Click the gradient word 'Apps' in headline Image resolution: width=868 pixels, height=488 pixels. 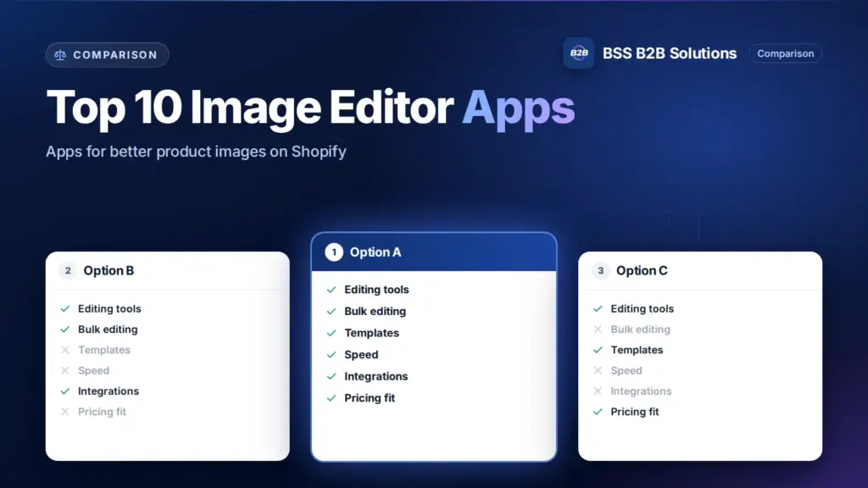point(519,109)
